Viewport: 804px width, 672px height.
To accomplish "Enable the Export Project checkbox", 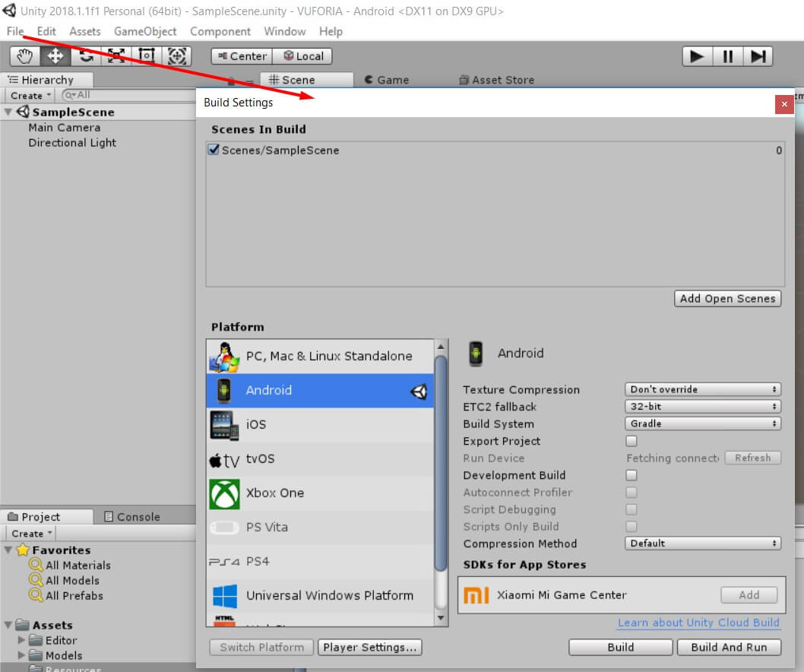I will point(631,441).
